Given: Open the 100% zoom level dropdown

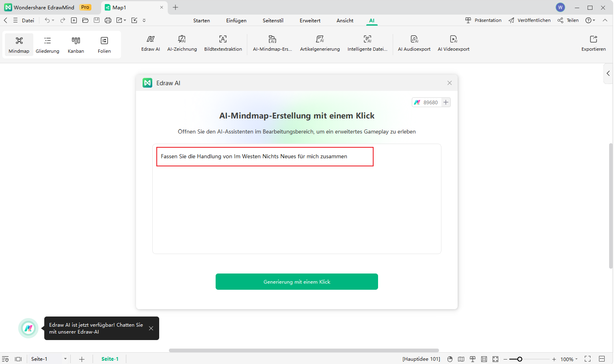Looking at the screenshot, I should (569, 359).
